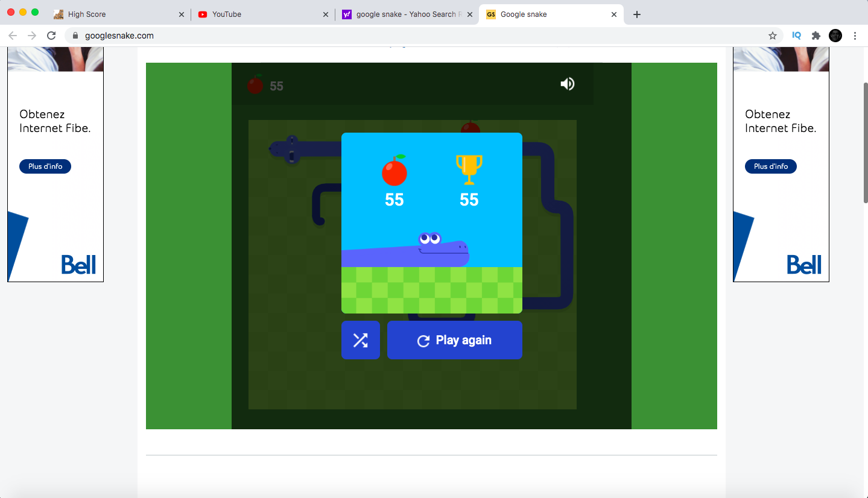Go back to the previous page
The width and height of the screenshot is (868, 498).
(13, 36)
